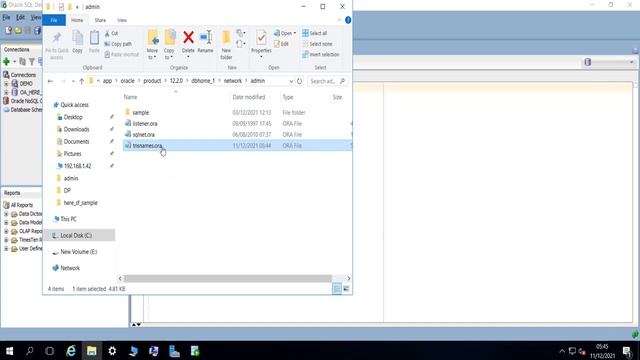640x360 pixels.
Task: Click the Search admin field
Action: pyautogui.click(x=327, y=81)
